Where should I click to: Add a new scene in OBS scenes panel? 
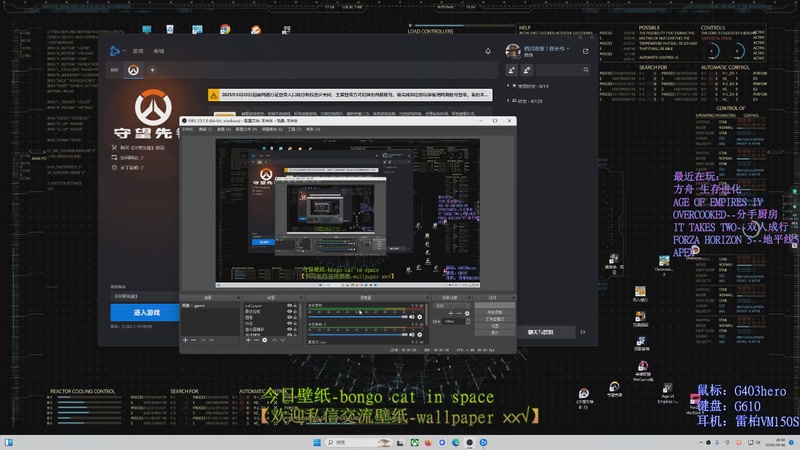(185, 340)
